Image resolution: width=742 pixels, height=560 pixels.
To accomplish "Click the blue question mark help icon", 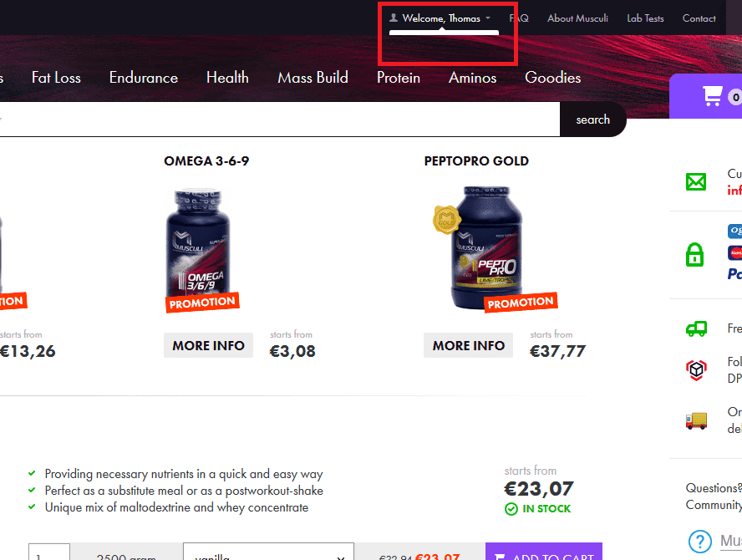I will pyautogui.click(x=700, y=541).
